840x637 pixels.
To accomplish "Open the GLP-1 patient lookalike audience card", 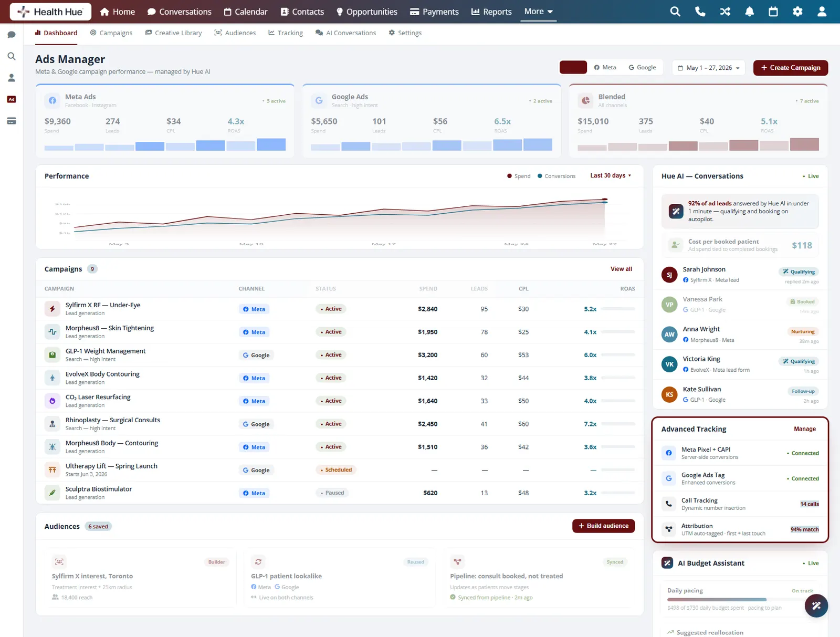I will coord(339,578).
